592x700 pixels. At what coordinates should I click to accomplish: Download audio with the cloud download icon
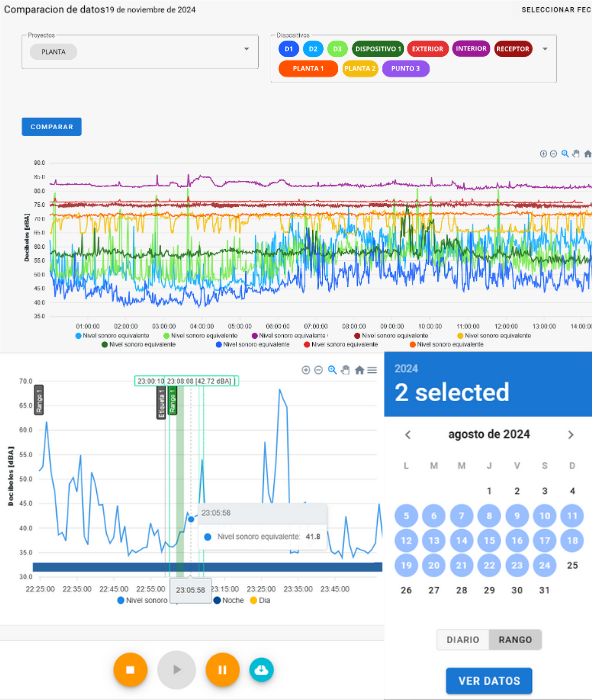click(262, 670)
